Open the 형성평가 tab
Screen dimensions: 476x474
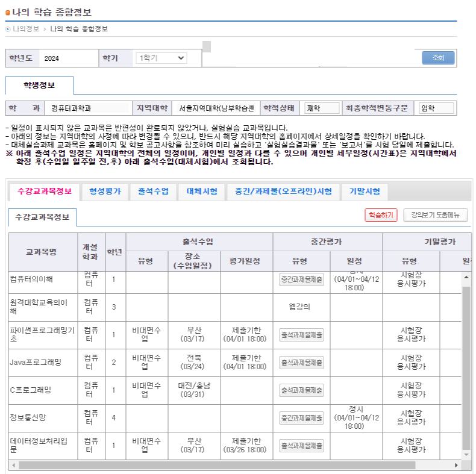[105, 191]
